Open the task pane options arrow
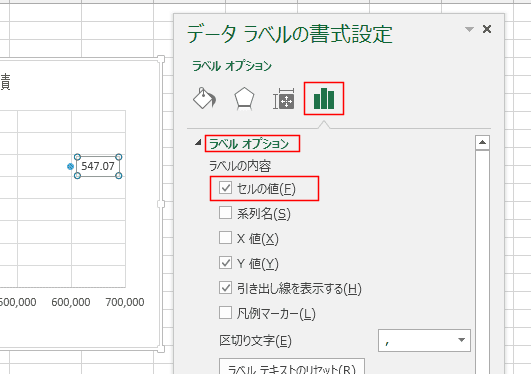Image resolution: width=531 pixels, height=374 pixels. point(469,29)
